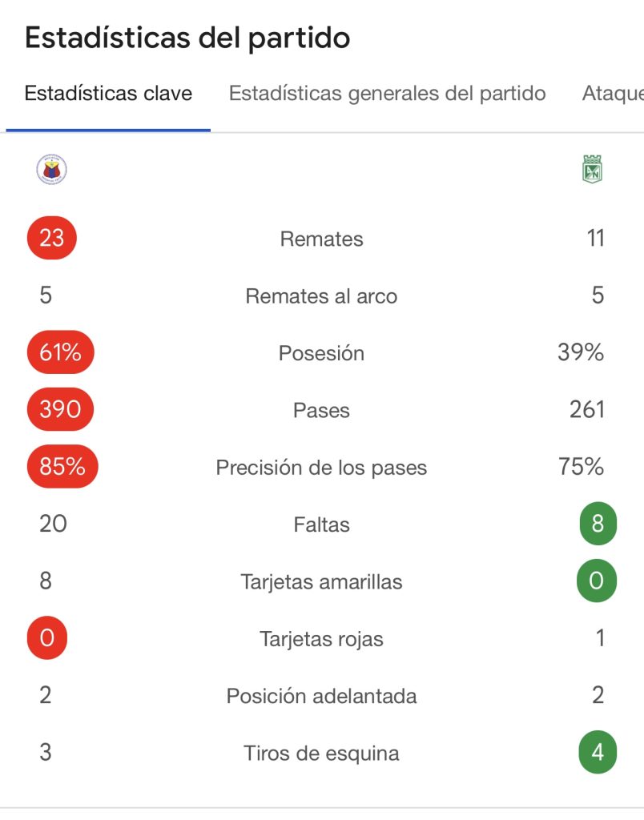This screenshot has height=820, width=644.
Task: Click the Tiros de esquina label
Action: [321, 754]
